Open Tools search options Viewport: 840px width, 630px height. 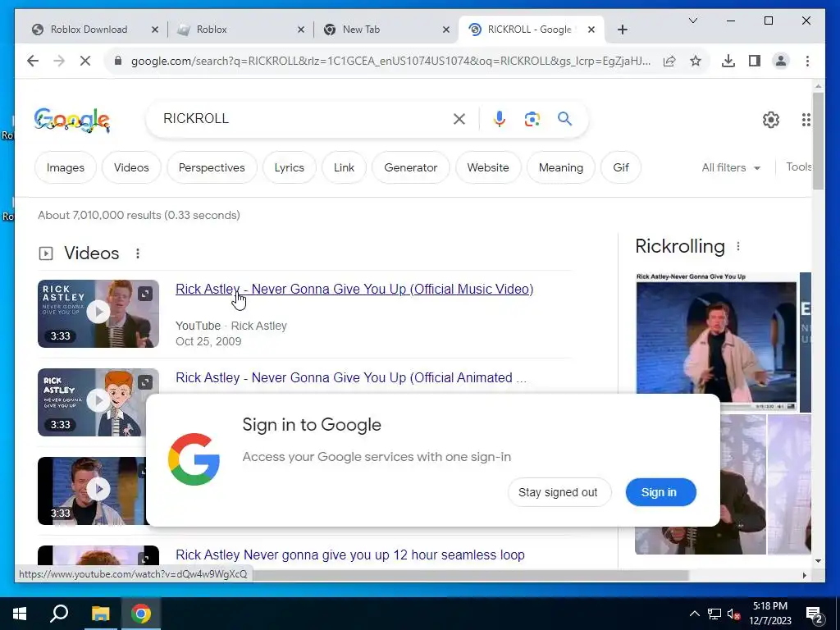click(798, 167)
